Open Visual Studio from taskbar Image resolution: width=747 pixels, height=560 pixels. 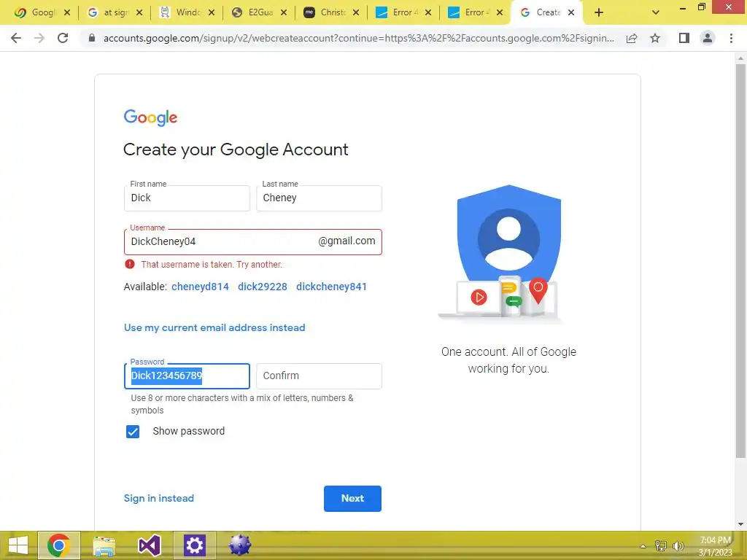pos(149,545)
